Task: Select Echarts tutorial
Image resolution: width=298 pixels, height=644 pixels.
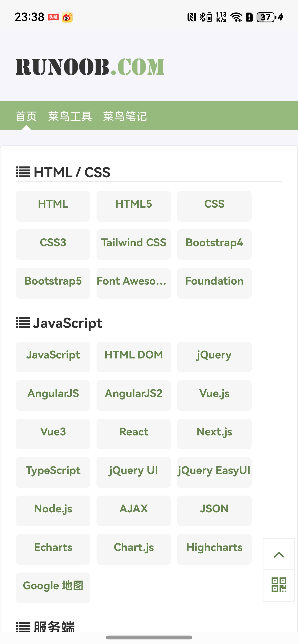Action: coord(53,550)
